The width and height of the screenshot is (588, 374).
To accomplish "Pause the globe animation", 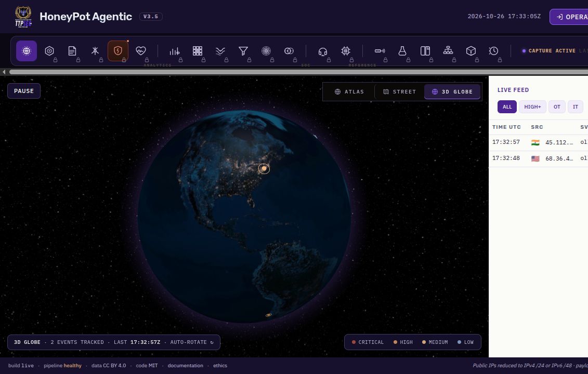I will click(24, 91).
